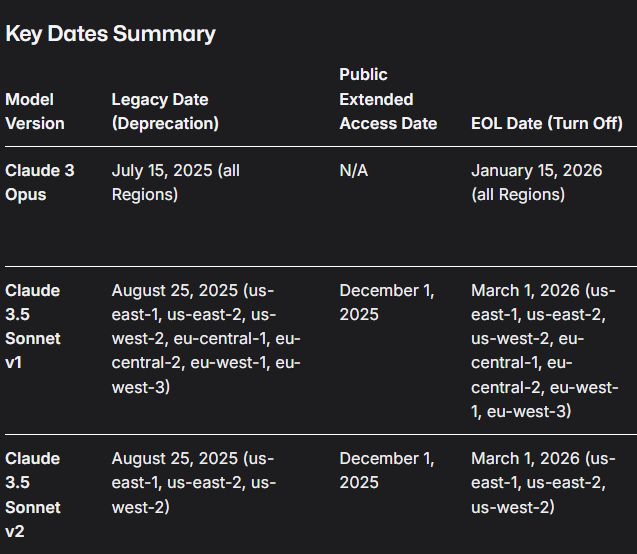
Task: Click "(all Regions)" in the Opus EOL cell
Action: point(518,194)
